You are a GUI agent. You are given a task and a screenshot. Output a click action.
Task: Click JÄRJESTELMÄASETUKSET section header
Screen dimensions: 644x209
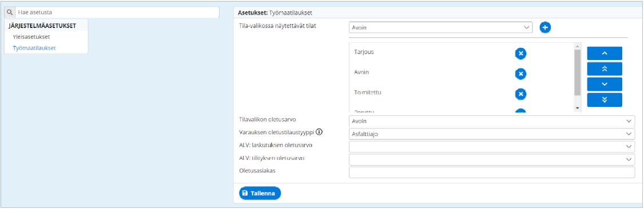point(42,25)
